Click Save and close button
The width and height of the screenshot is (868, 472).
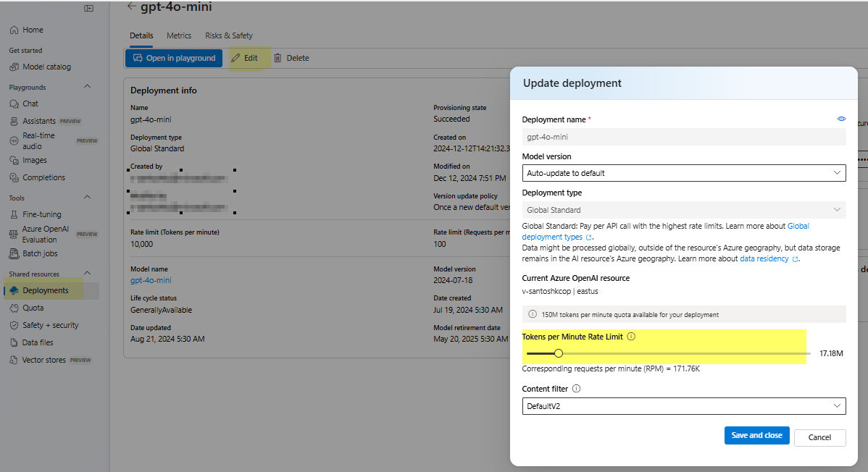pyautogui.click(x=756, y=436)
